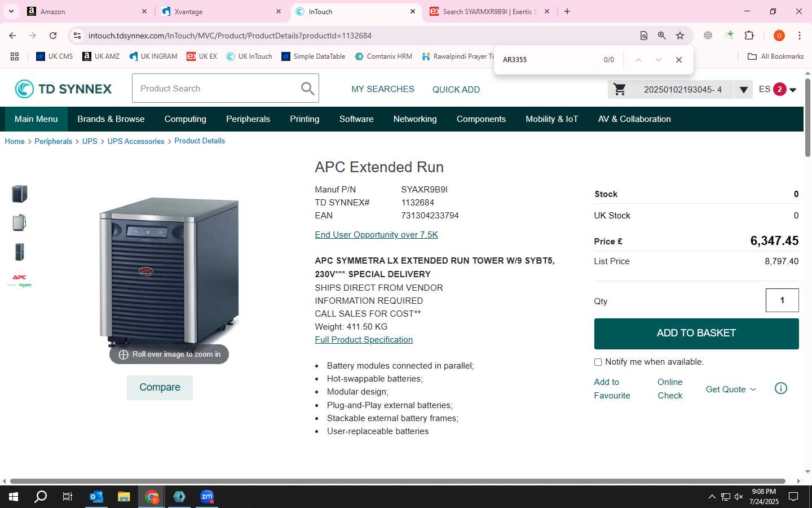The height and width of the screenshot is (508, 812).
Task: Select the first product thumbnail image
Action: click(20, 194)
